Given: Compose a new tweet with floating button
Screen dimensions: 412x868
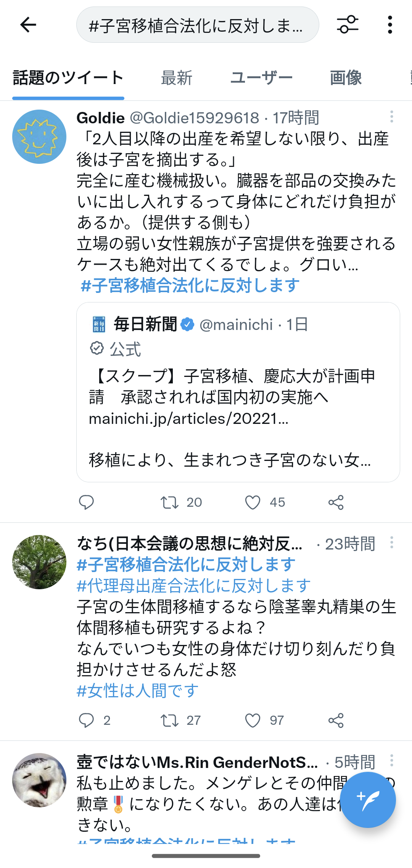Looking at the screenshot, I should (368, 800).
